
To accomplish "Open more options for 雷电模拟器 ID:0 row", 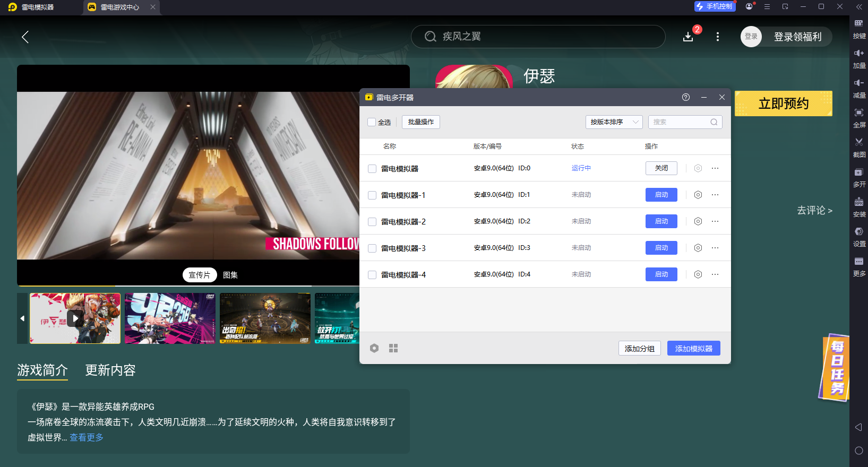I will point(715,168).
